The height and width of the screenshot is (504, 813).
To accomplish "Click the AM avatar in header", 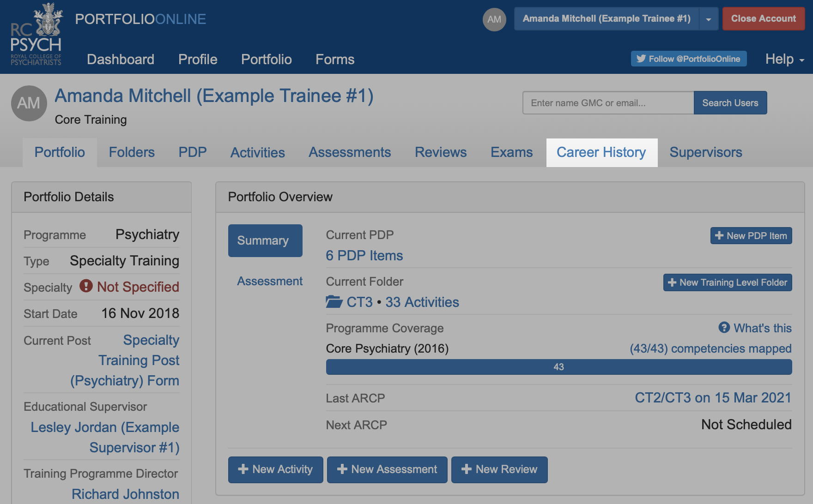I will click(x=494, y=19).
